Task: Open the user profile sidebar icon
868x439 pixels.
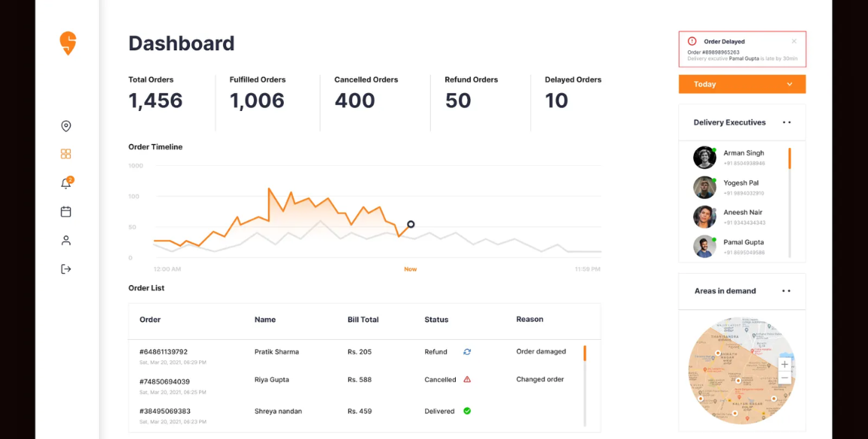Action: [66, 240]
